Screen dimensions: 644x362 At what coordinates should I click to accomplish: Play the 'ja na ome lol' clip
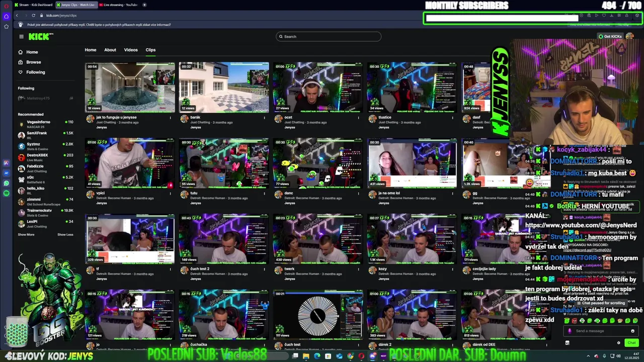412,163
